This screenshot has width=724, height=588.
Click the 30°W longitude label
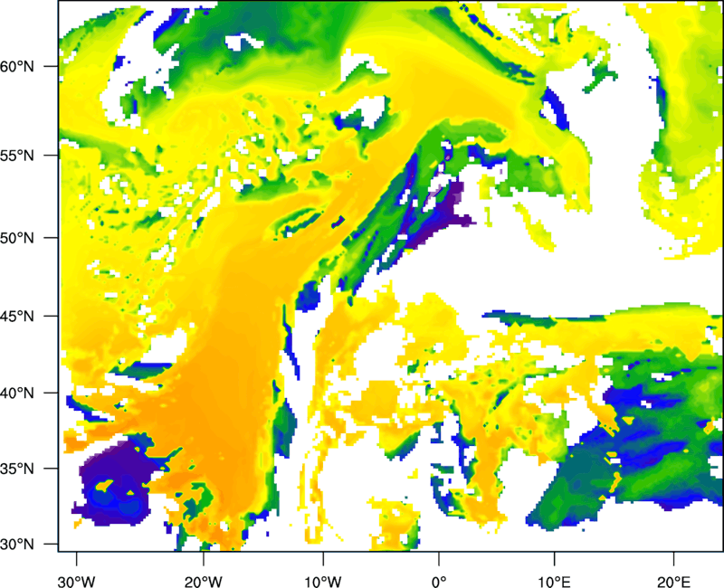(x=77, y=582)
